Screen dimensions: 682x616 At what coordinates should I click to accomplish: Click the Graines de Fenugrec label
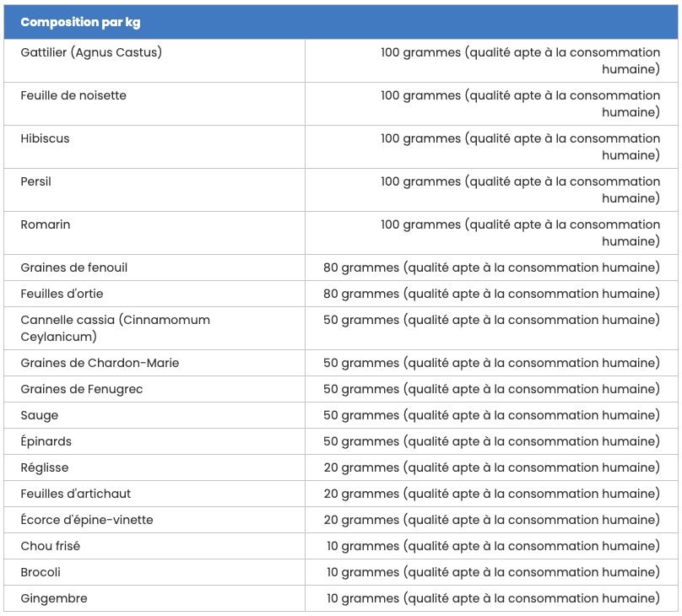point(82,389)
